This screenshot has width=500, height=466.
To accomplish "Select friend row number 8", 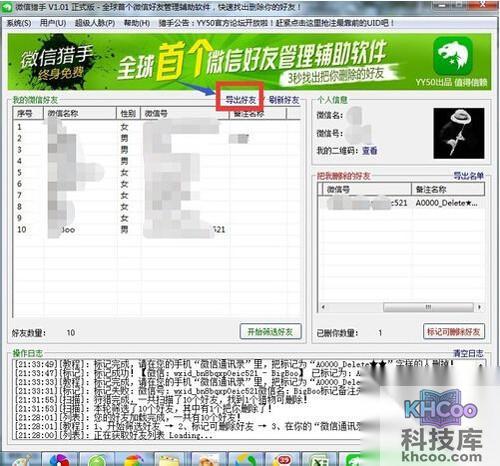I will 157,206.
